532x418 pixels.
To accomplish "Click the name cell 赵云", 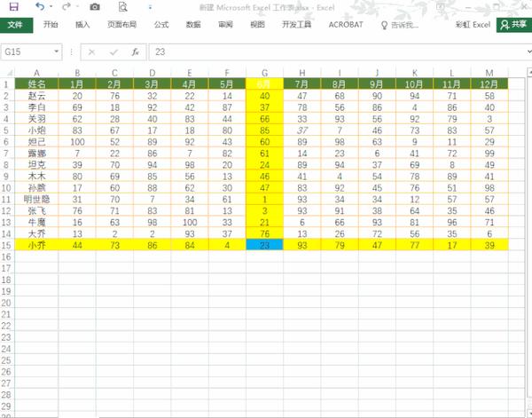I will point(36,96).
